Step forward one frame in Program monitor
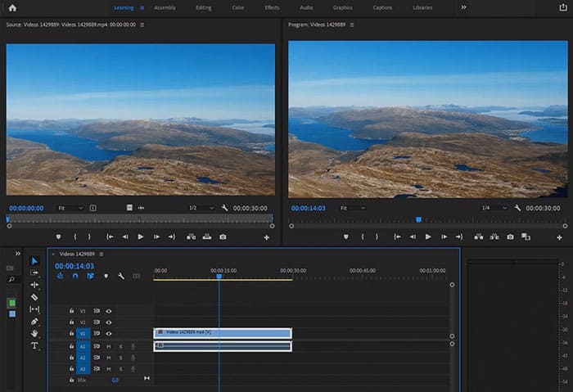 pyautogui.click(x=444, y=237)
